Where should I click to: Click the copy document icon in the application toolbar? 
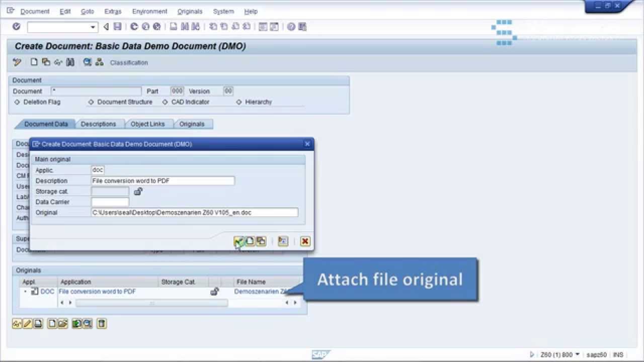click(x=46, y=62)
